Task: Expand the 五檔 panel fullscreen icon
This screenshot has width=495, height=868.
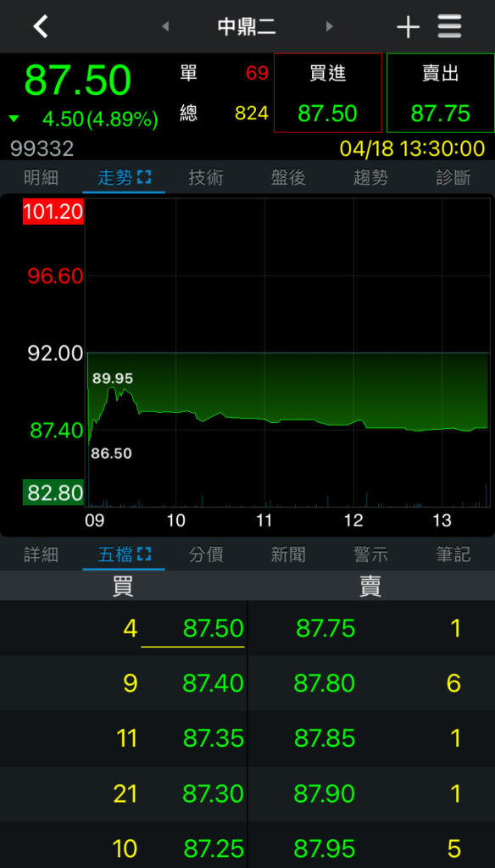Action: 144,554
